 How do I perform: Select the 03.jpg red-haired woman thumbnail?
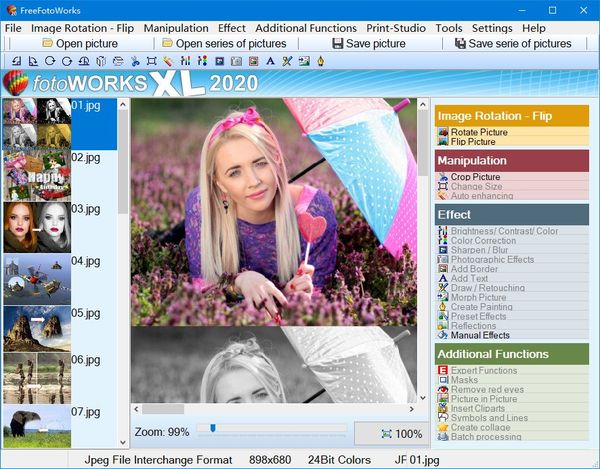[x=37, y=227]
